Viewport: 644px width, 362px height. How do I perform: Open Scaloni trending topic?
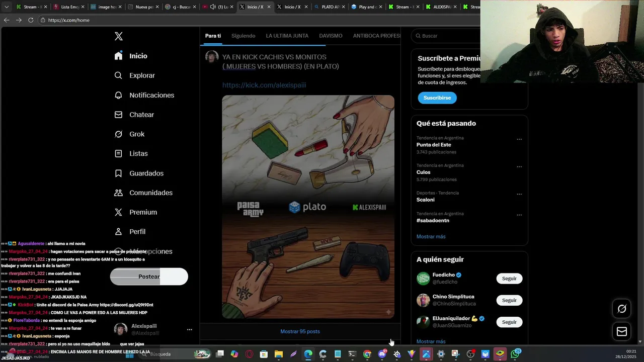[x=426, y=200]
